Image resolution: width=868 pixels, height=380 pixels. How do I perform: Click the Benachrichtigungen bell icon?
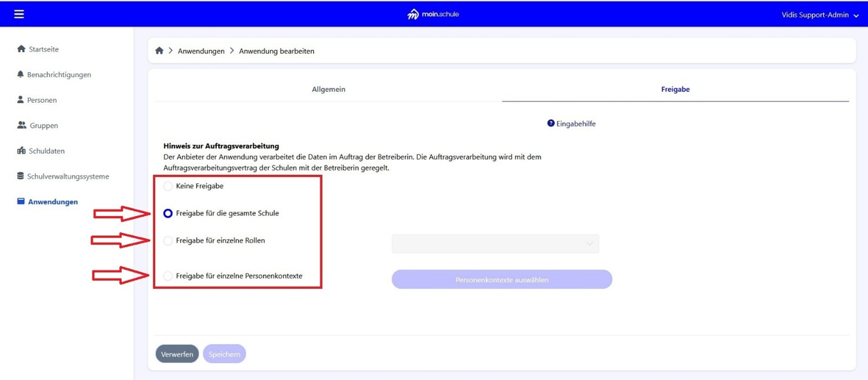tap(20, 74)
